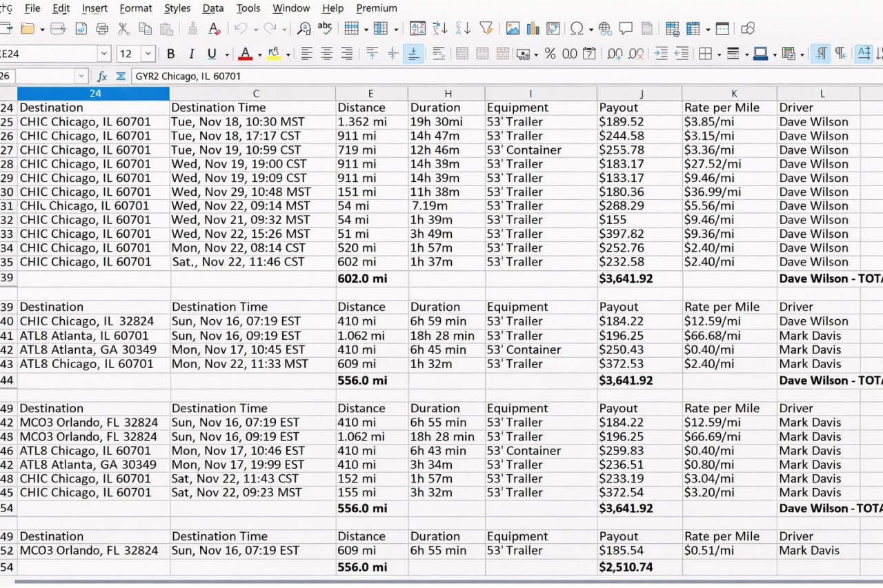Expand the Borders dropdown arrow
Image resolution: width=883 pixels, height=588 pixels.
click(x=719, y=54)
